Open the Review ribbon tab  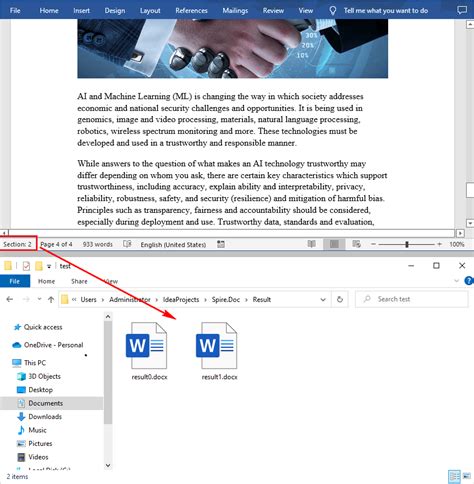tap(273, 11)
